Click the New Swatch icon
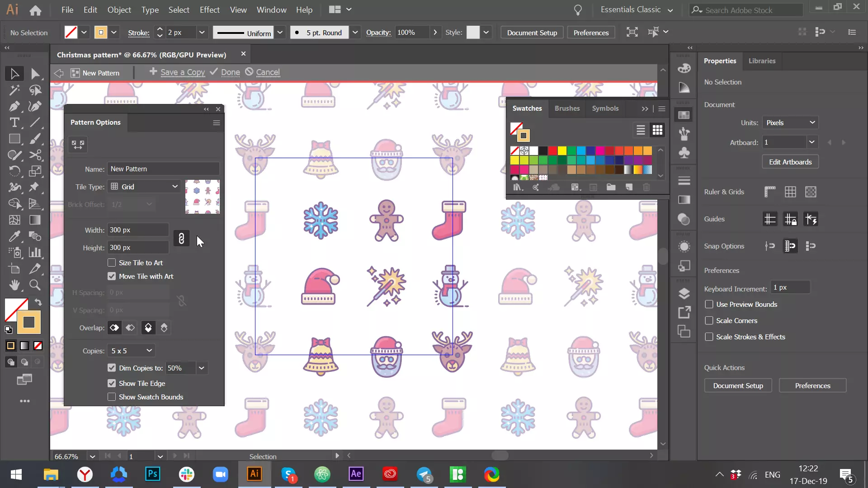This screenshot has width=868, height=488. pyautogui.click(x=629, y=187)
